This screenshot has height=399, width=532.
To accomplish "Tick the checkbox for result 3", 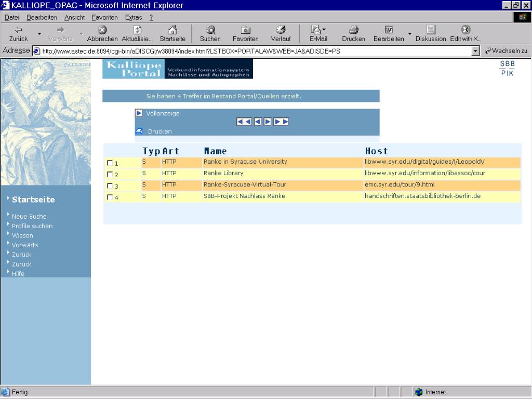I will (110, 186).
